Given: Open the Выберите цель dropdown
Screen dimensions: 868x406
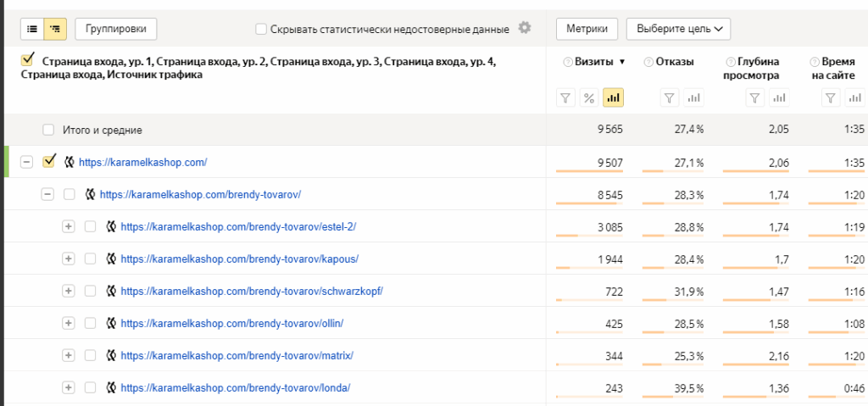Looking at the screenshot, I should [x=678, y=29].
